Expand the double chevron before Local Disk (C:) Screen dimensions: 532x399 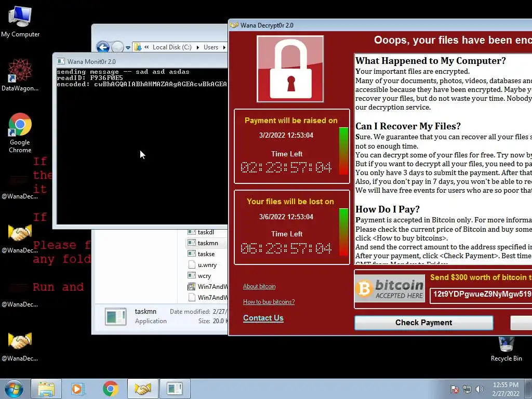147,47
